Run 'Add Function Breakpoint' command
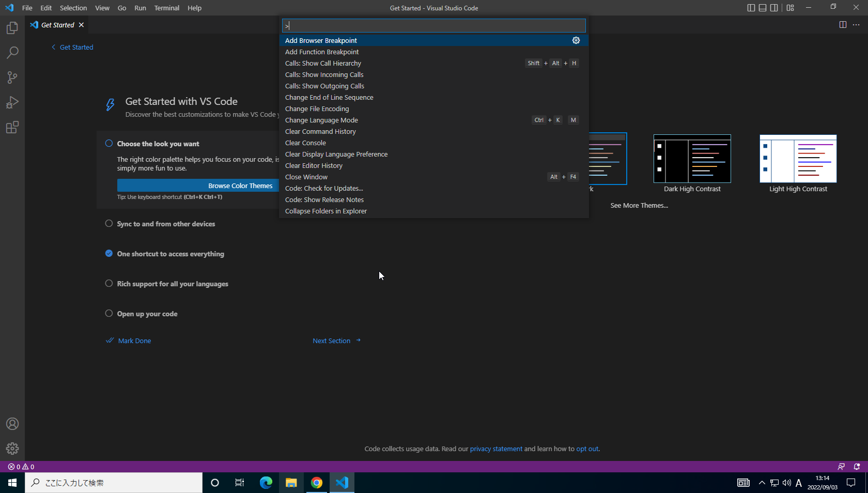This screenshot has width=868, height=493. click(x=434, y=52)
